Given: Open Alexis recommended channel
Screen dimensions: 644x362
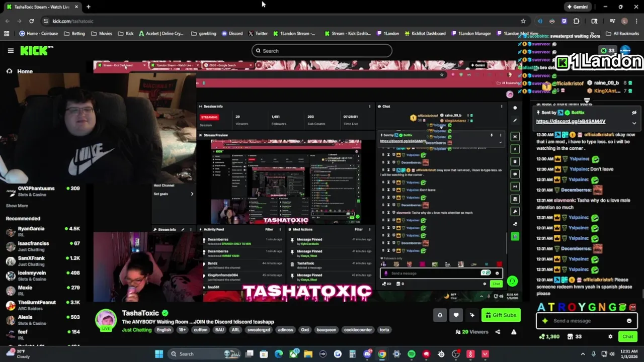Looking at the screenshot, I should tap(43, 320).
